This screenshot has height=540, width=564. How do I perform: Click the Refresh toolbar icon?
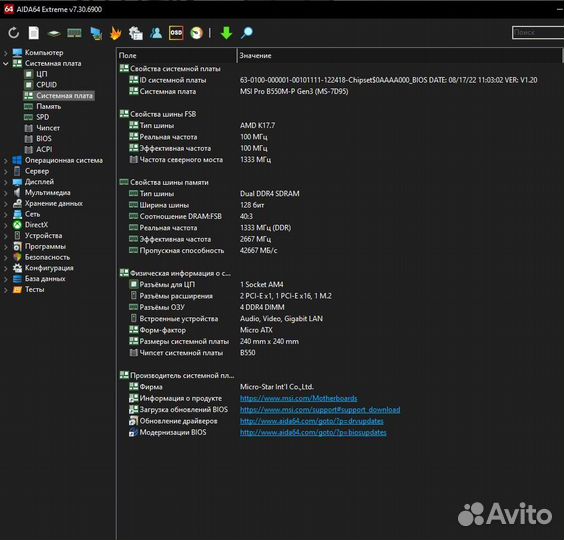coord(14,33)
